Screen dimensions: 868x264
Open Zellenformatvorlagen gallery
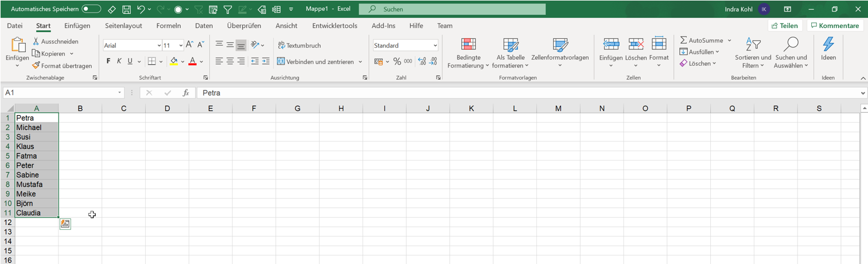click(x=560, y=53)
